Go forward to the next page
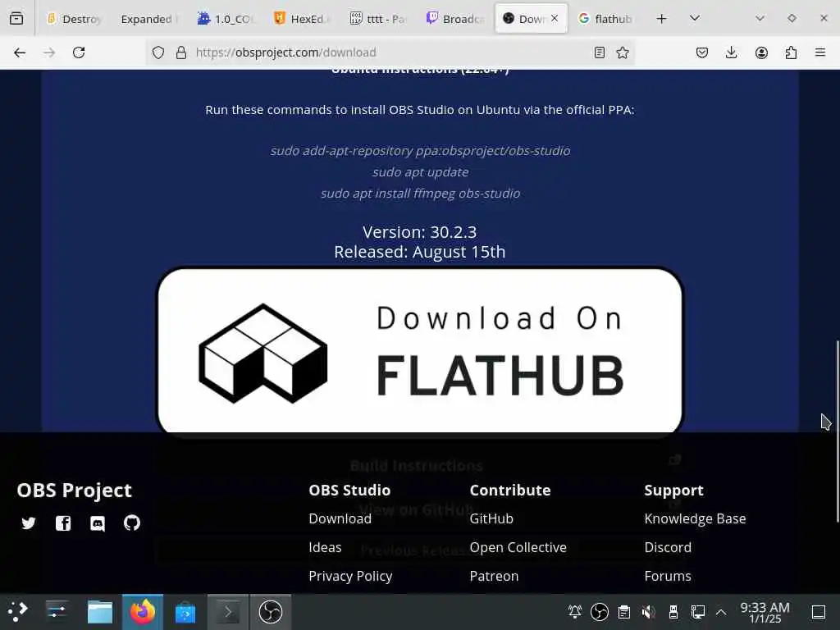This screenshot has width=840, height=630. click(x=49, y=52)
